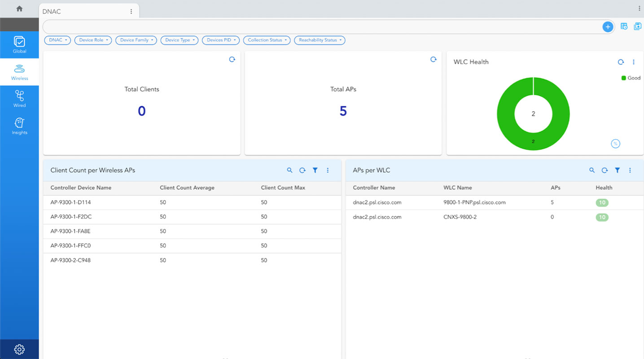Open the top-right kebab menu
644x359 pixels.
tap(639, 9)
